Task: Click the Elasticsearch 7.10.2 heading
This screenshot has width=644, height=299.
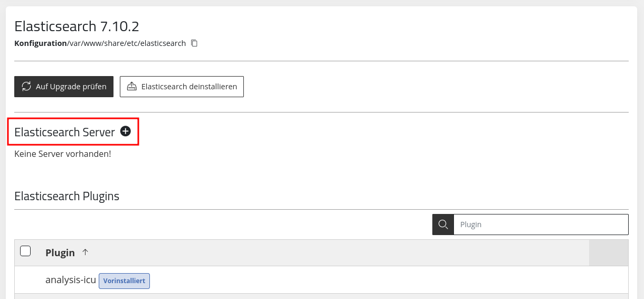Action: tap(77, 26)
